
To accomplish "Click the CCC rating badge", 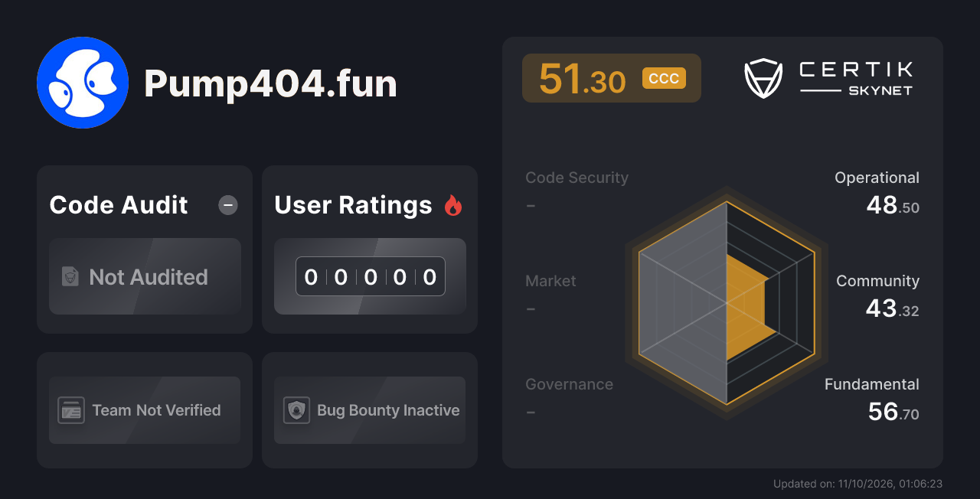I will (x=664, y=78).
